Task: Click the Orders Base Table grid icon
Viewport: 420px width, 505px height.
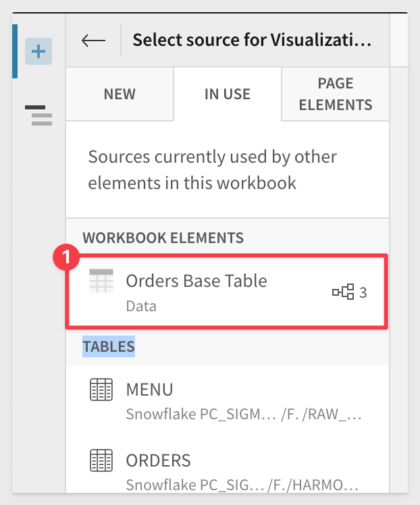Action: 101,281
